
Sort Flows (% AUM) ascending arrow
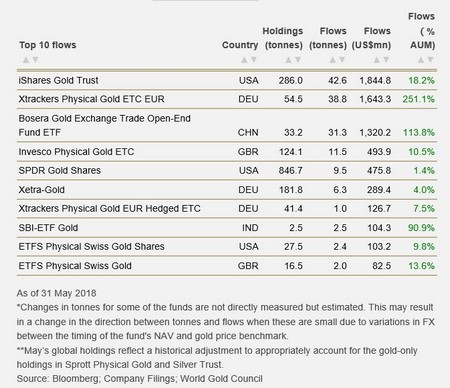(x=421, y=60)
